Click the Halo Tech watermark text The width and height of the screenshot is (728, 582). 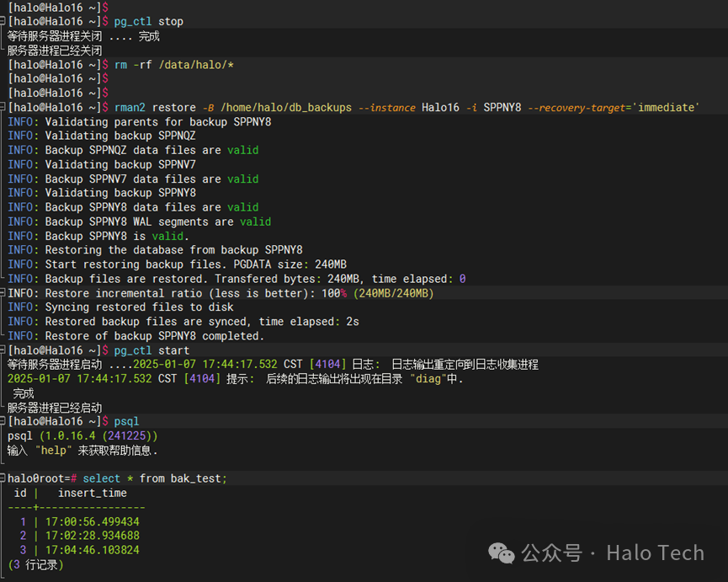[x=655, y=553]
